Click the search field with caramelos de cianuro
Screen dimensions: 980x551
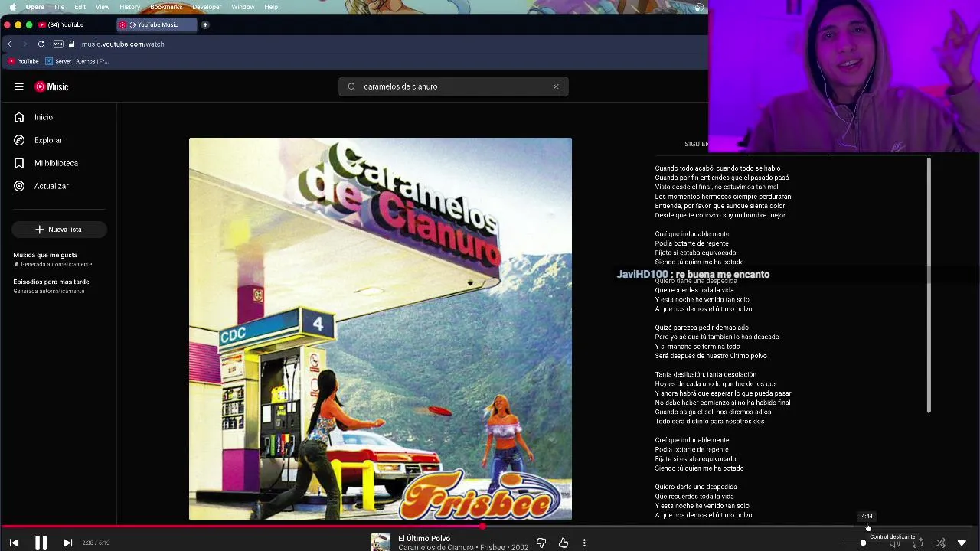(x=453, y=86)
